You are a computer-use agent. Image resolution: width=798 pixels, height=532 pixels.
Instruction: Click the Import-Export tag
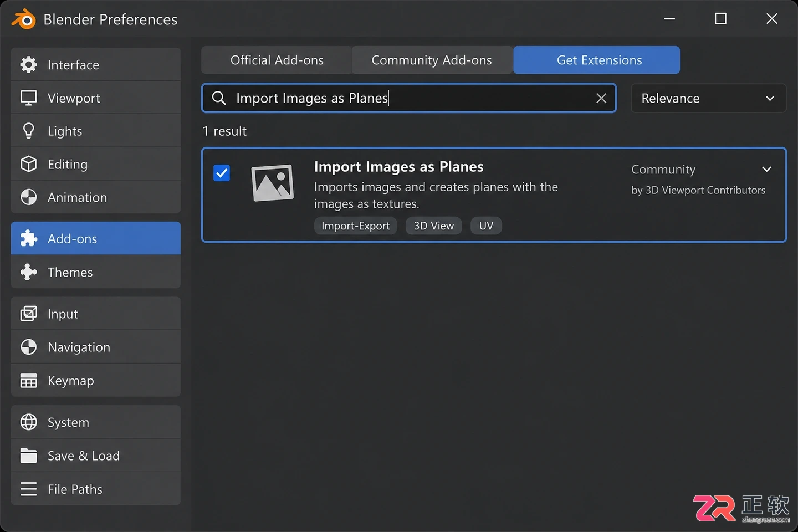(x=356, y=226)
